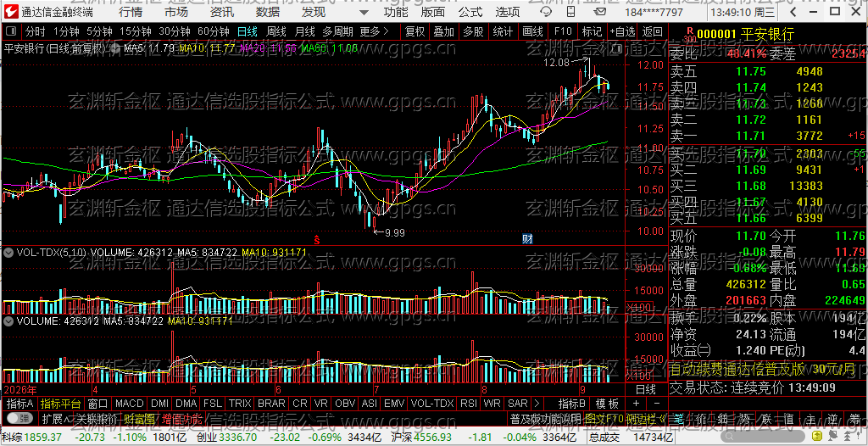This screenshot has height=446, width=868.
Task: Select the DMI indicator tab
Action: 160,404
